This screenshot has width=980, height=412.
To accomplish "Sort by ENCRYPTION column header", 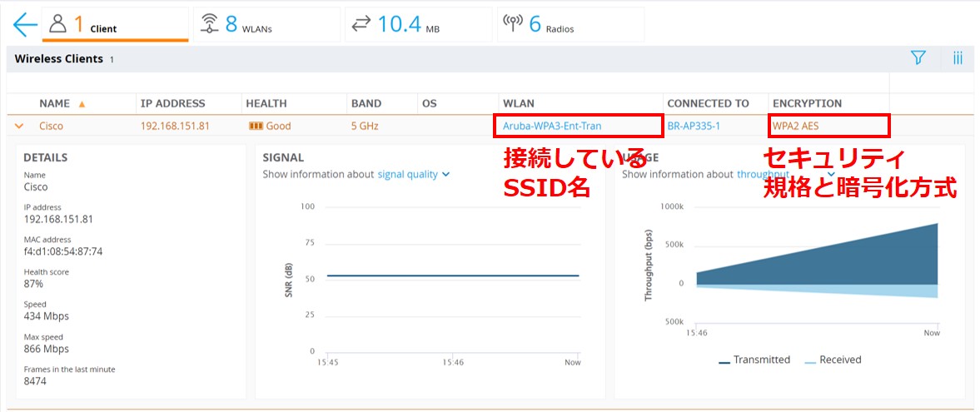I will [x=808, y=104].
